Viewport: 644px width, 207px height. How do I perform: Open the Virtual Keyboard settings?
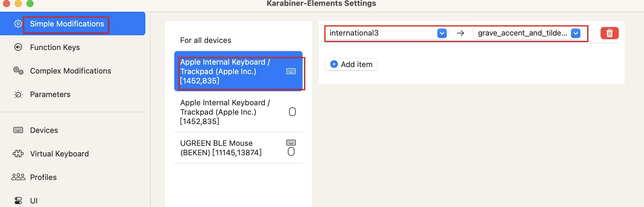point(59,154)
